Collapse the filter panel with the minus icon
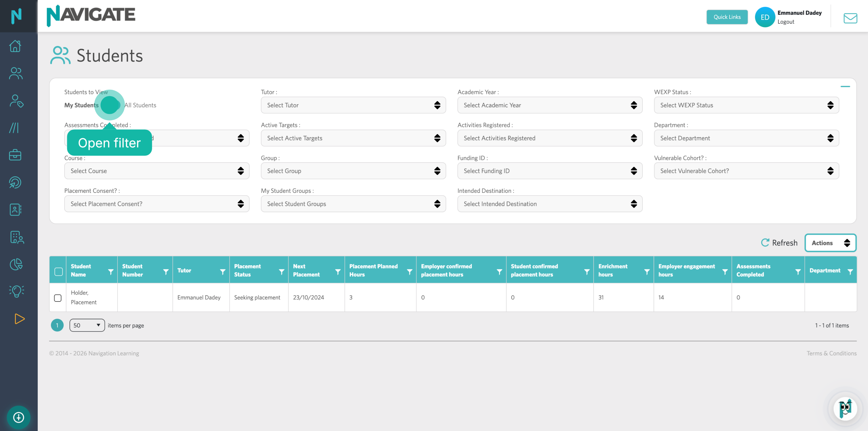The image size is (868, 431). click(845, 87)
